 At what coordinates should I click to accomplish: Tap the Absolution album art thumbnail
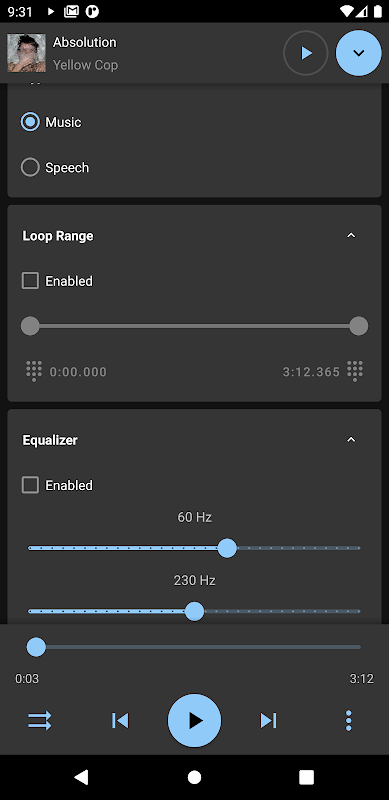pos(27,53)
